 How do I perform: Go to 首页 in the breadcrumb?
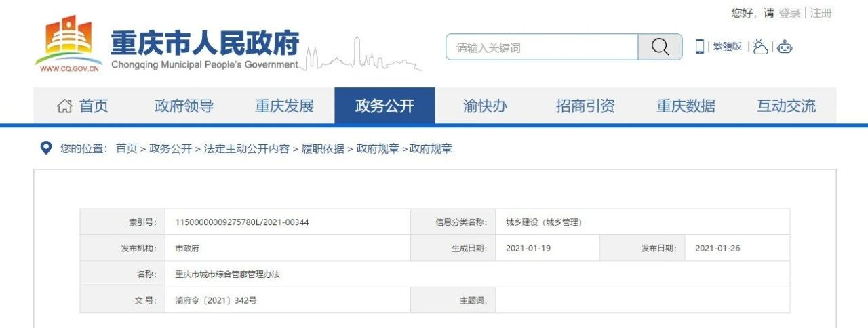click(126, 148)
